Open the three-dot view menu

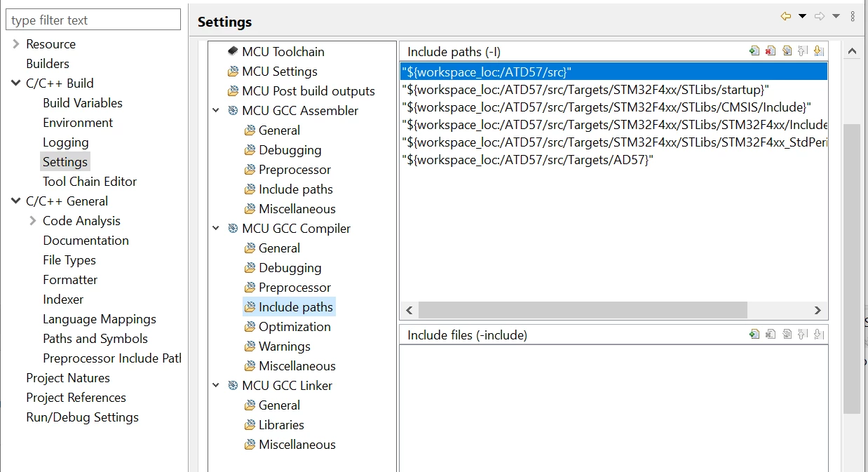click(853, 16)
